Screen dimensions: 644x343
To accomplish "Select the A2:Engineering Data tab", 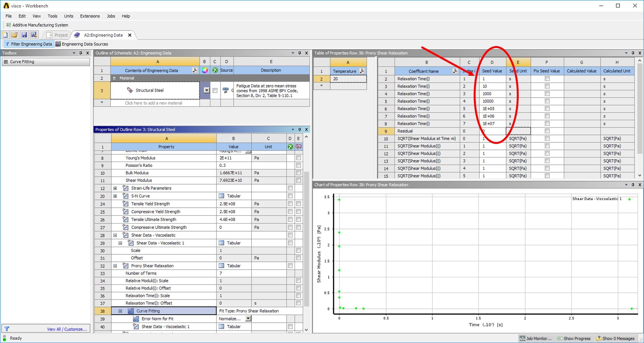I will (x=103, y=35).
